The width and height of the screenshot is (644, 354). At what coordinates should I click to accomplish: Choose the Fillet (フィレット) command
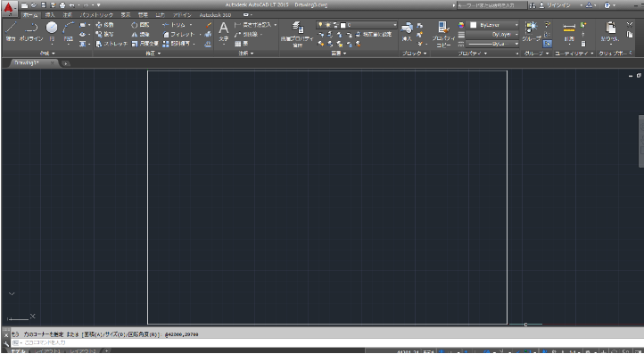pos(178,35)
